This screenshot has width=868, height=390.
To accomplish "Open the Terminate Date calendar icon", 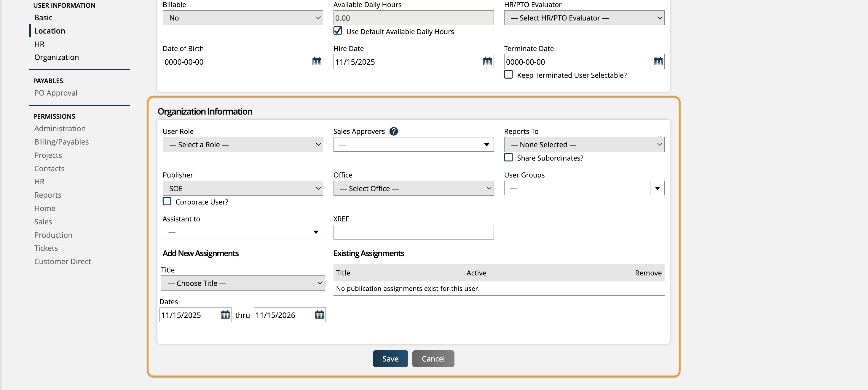I will click(658, 61).
